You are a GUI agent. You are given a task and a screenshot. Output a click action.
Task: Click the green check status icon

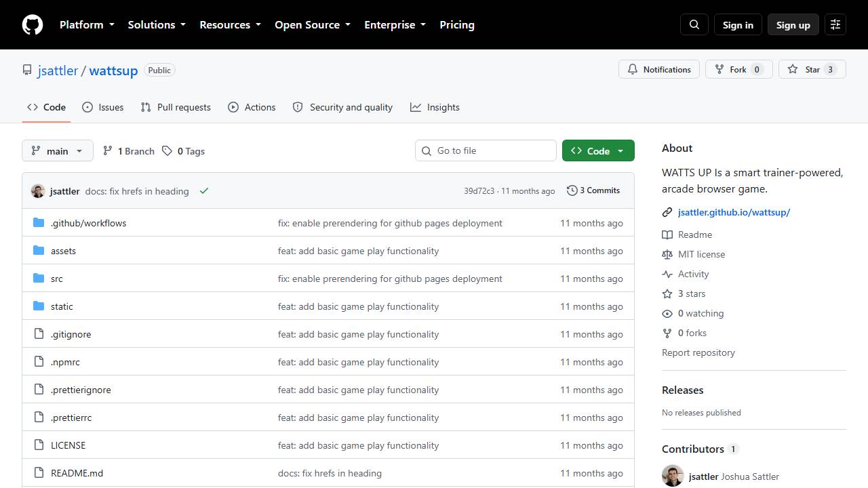[203, 191]
